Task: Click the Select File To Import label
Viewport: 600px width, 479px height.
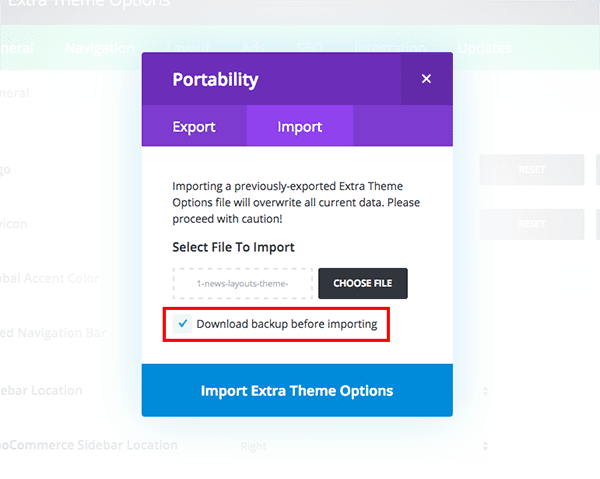Action: (x=233, y=247)
